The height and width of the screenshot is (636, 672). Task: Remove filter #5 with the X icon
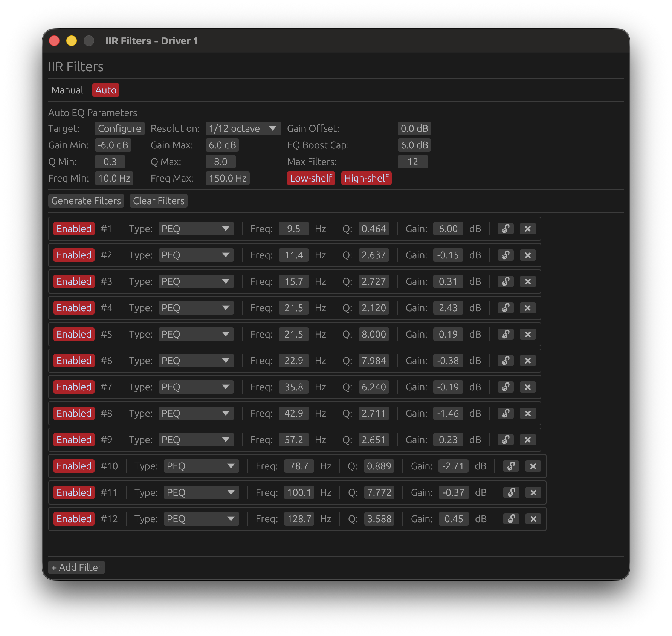[528, 334]
